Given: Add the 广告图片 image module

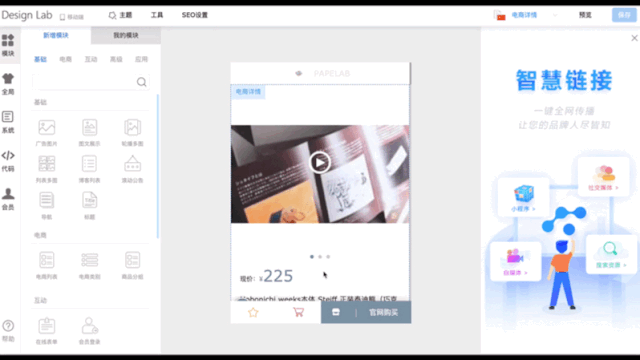Looking at the screenshot, I should (x=47, y=132).
